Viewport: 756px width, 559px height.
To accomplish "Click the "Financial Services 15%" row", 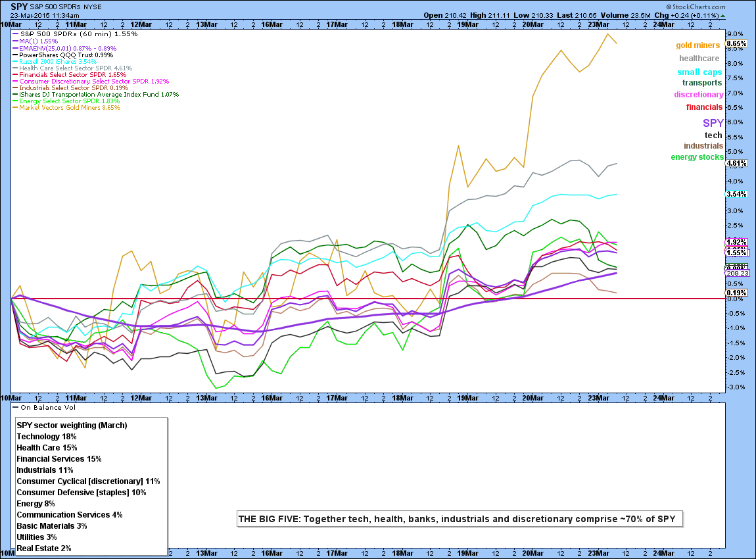I will coord(59,458).
